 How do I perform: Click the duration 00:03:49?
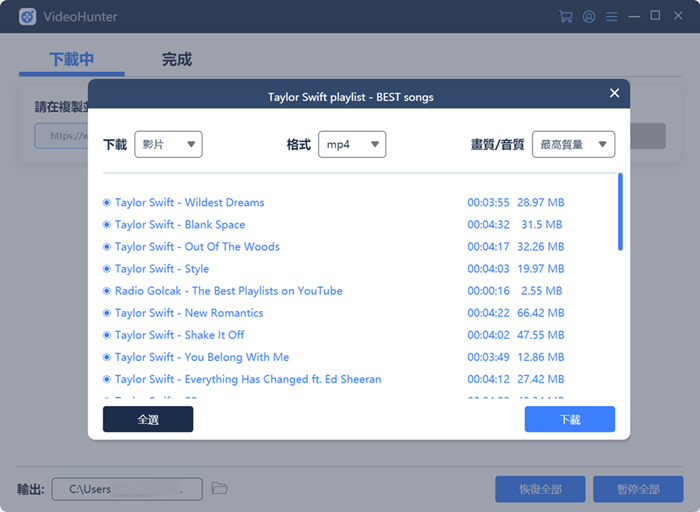point(488,357)
